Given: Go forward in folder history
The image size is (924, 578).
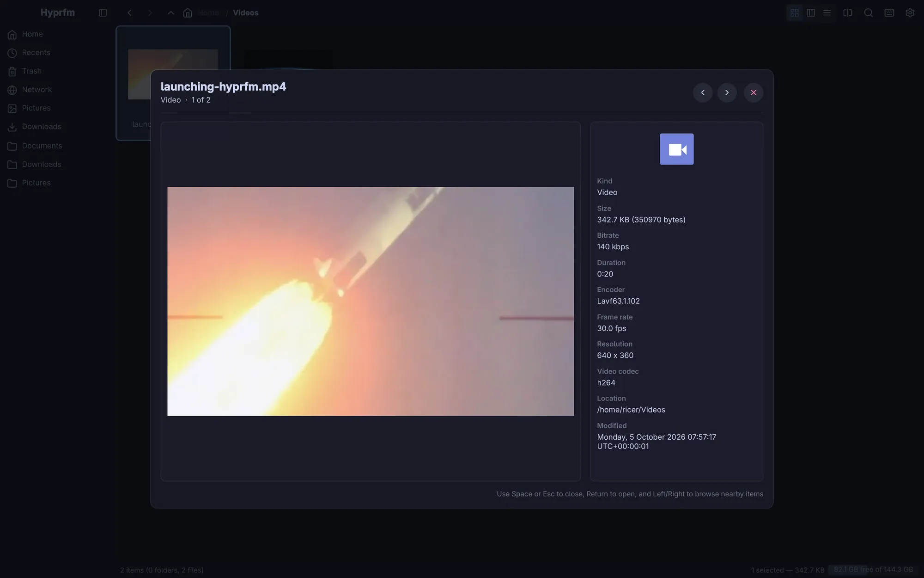Looking at the screenshot, I should coord(150,13).
